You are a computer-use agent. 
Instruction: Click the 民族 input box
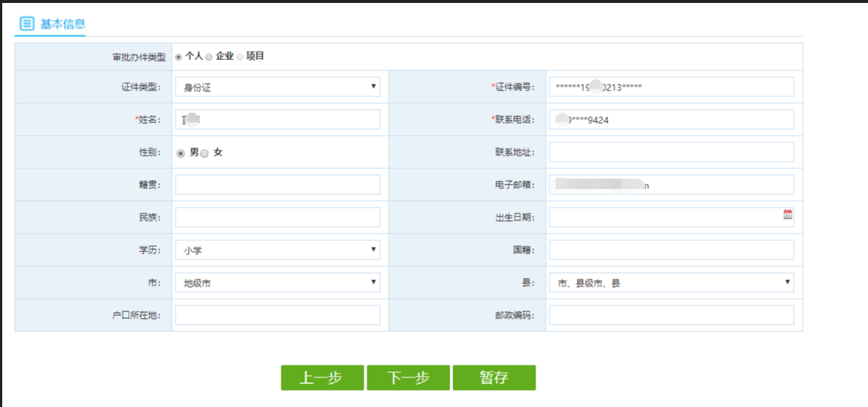[x=277, y=217]
